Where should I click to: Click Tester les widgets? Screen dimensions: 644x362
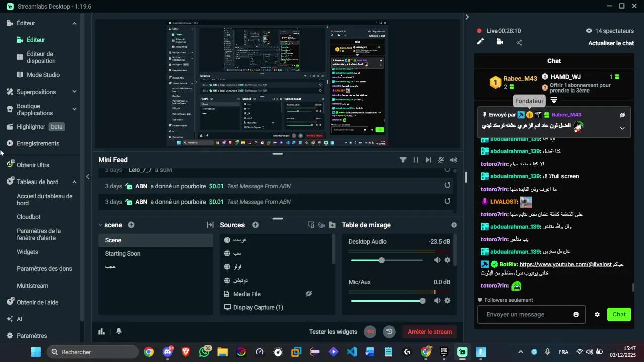pos(333,331)
